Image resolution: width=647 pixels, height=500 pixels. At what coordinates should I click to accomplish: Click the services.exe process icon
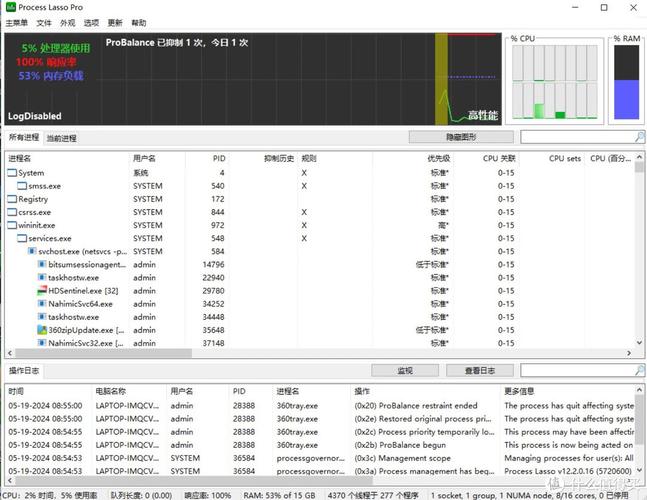(x=22, y=238)
